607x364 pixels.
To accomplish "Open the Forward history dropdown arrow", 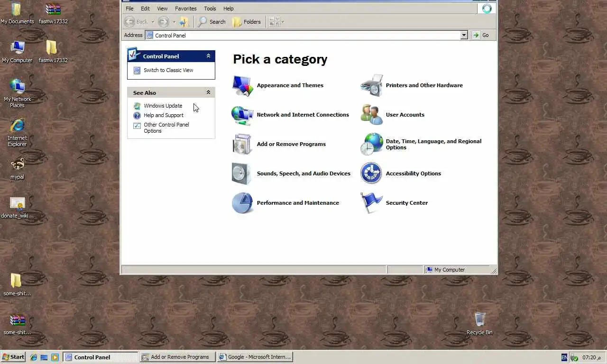I will [174, 22].
